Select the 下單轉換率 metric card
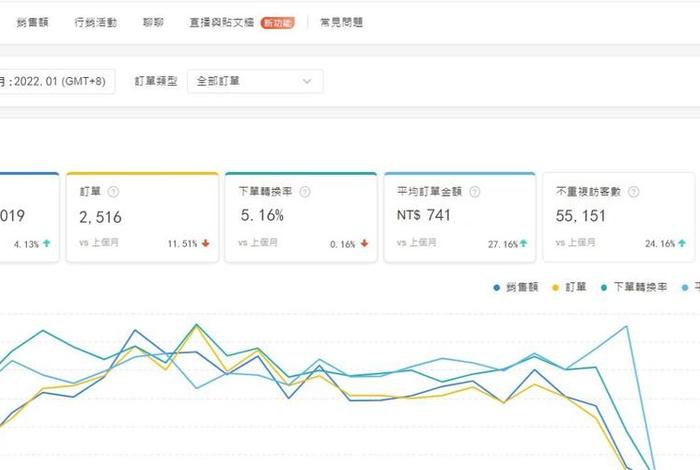700x470 pixels. click(x=301, y=217)
